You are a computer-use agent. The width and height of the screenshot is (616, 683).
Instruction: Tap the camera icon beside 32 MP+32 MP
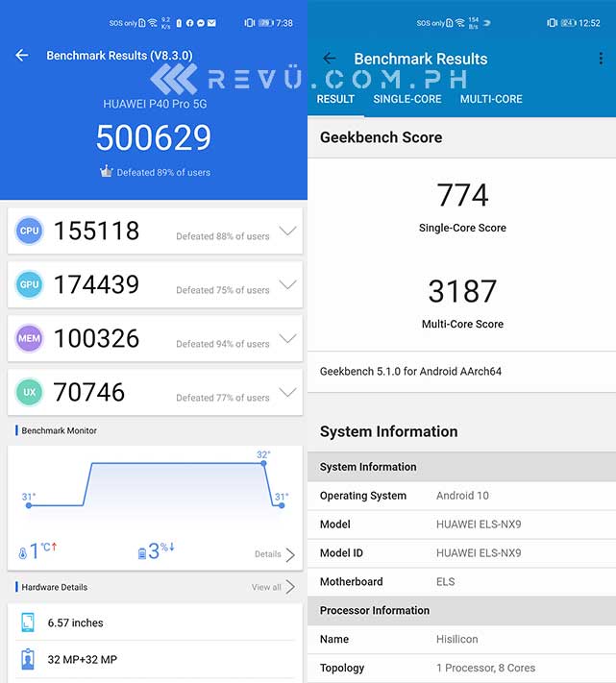(x=28, y=659)
